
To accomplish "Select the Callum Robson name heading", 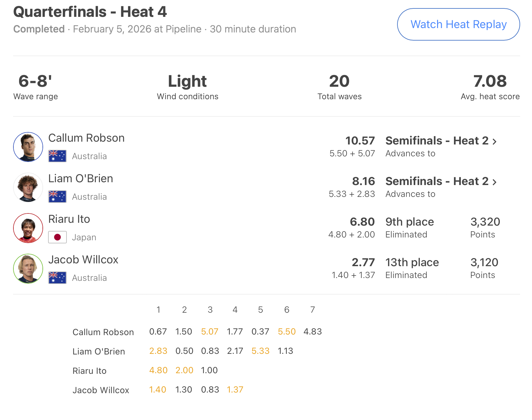I will pos(86,138).
